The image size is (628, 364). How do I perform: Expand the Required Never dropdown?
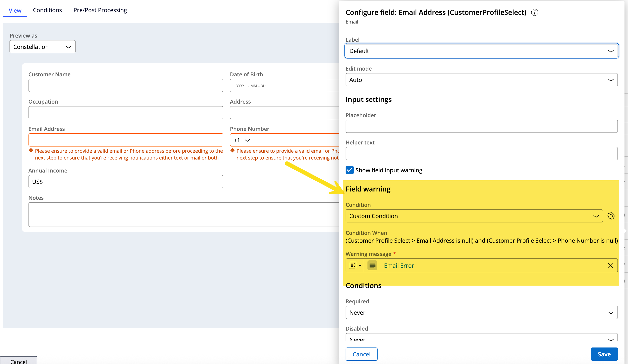point(481,312)
